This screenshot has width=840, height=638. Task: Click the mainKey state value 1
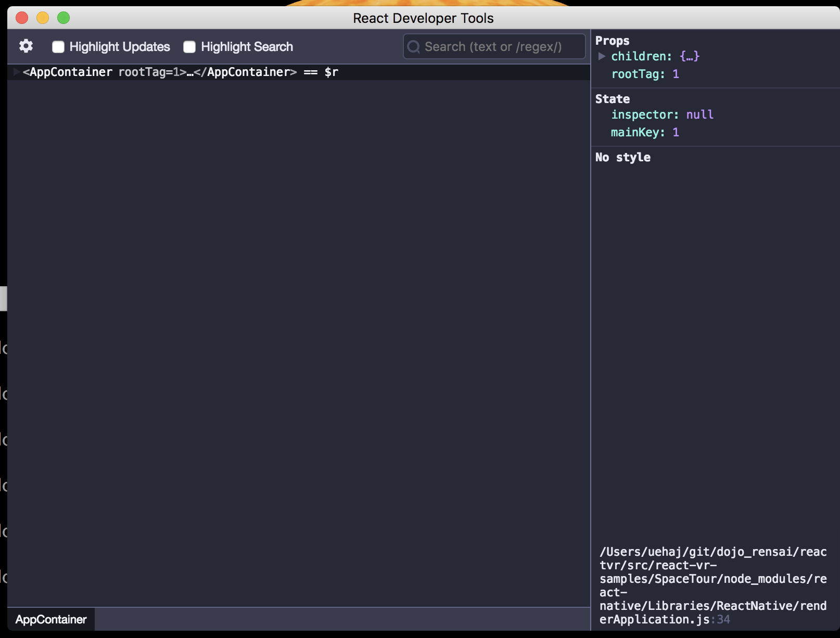(676, 132)
